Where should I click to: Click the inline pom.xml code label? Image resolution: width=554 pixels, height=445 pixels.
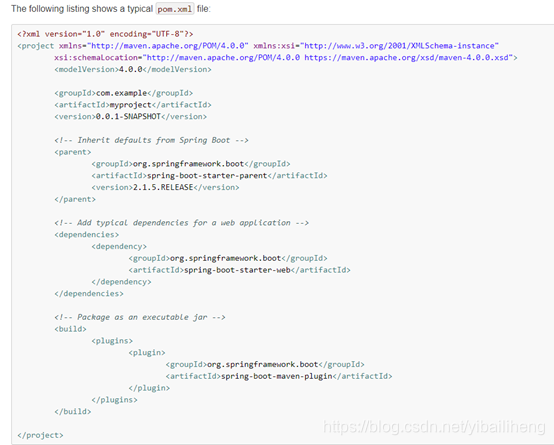click(x=175, y=9)
